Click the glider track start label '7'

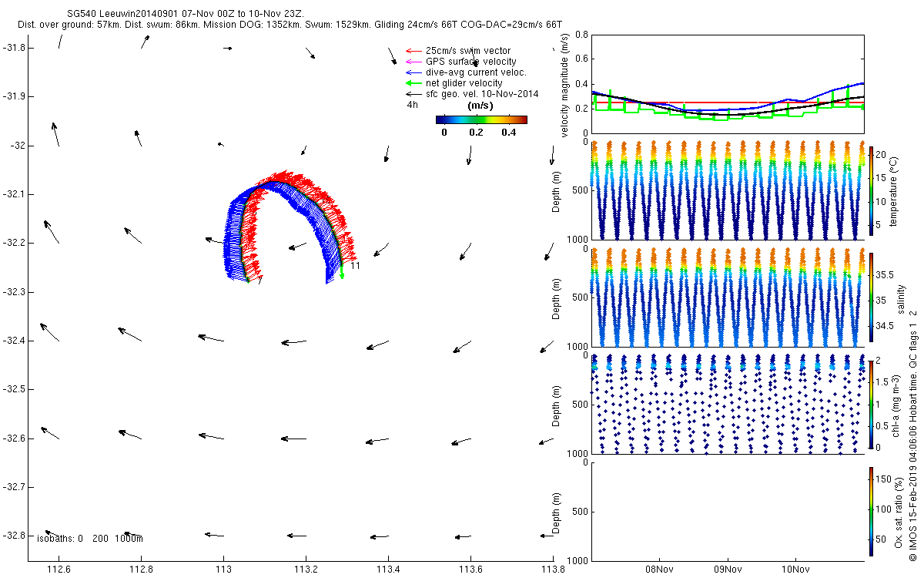point(261,281)
